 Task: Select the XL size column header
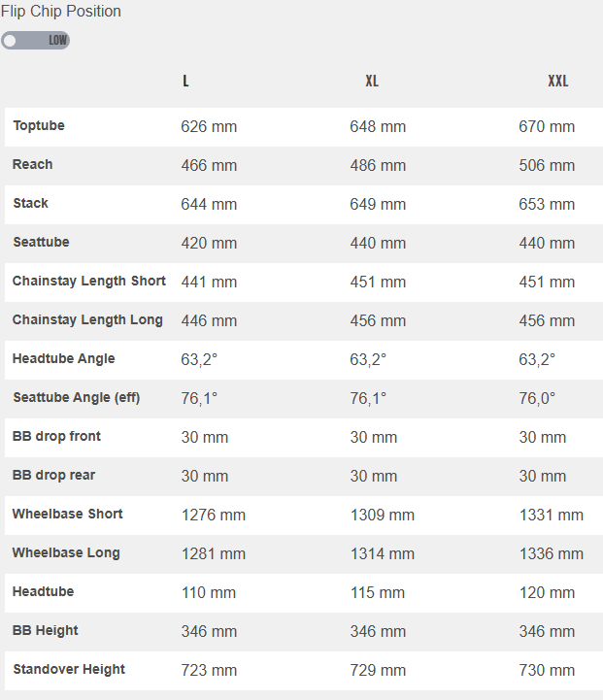pos(372,81)
